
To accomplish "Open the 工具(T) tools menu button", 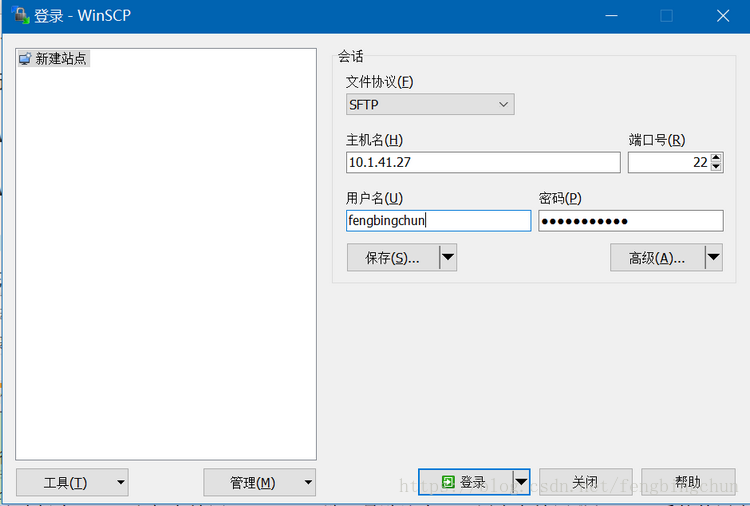I will (x=72, y=482).
